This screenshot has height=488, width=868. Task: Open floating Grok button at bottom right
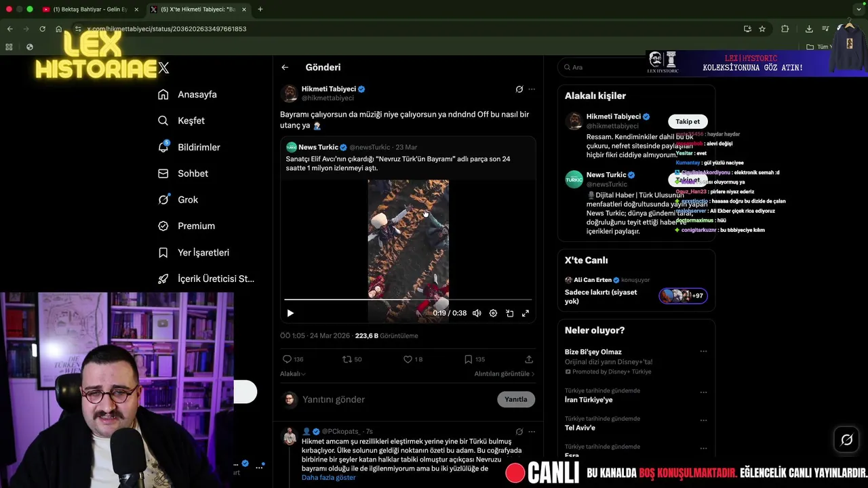[x=846, y=440]
